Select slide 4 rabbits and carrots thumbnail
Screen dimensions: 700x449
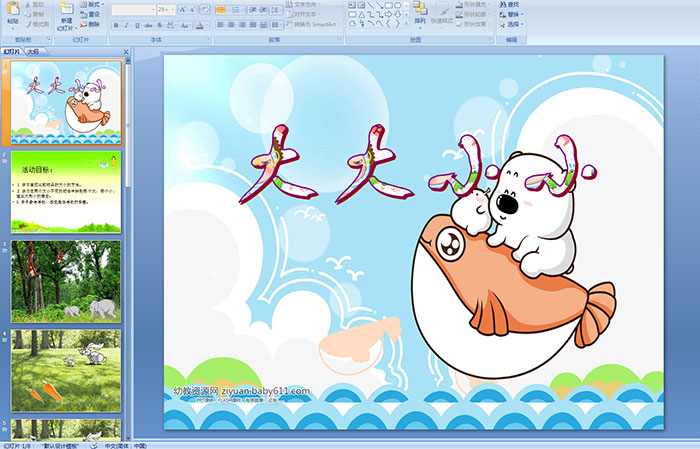(66, 370)
